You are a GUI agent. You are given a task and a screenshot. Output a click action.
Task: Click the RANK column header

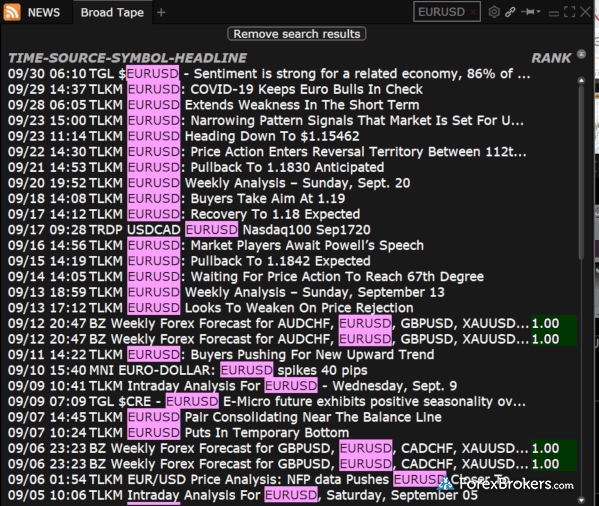tap(551, 58)
